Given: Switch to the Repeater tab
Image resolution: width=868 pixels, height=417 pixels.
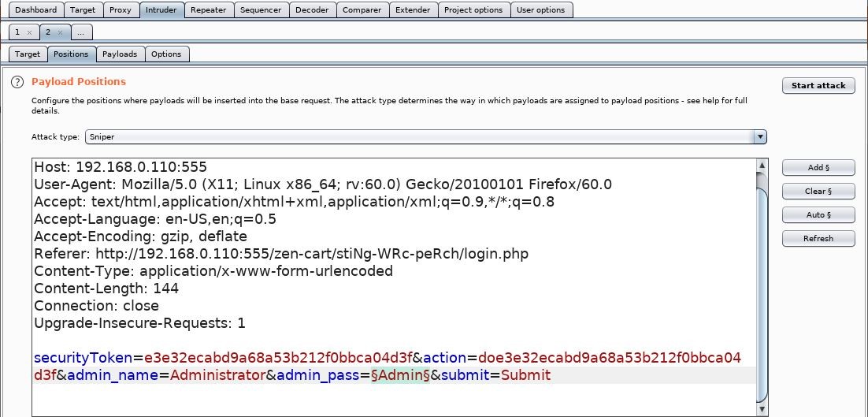Looking at the screenshot, I should click(x=208, y=9).
